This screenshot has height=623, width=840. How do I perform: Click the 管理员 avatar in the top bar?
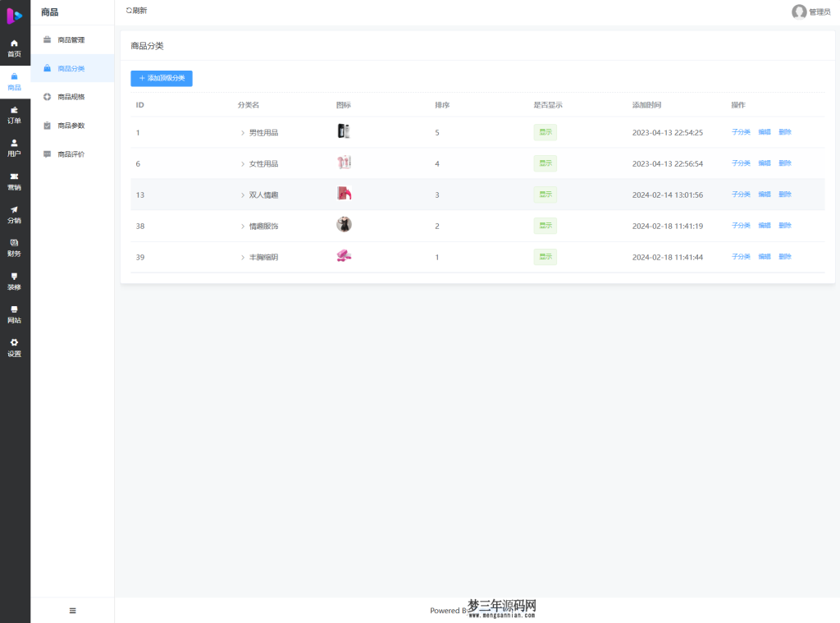click(x=799, y=11)
